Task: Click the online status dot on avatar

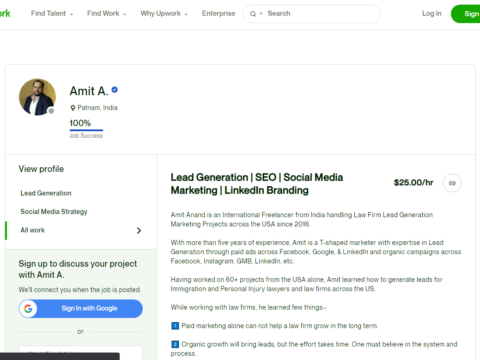Action: (51, 111)
